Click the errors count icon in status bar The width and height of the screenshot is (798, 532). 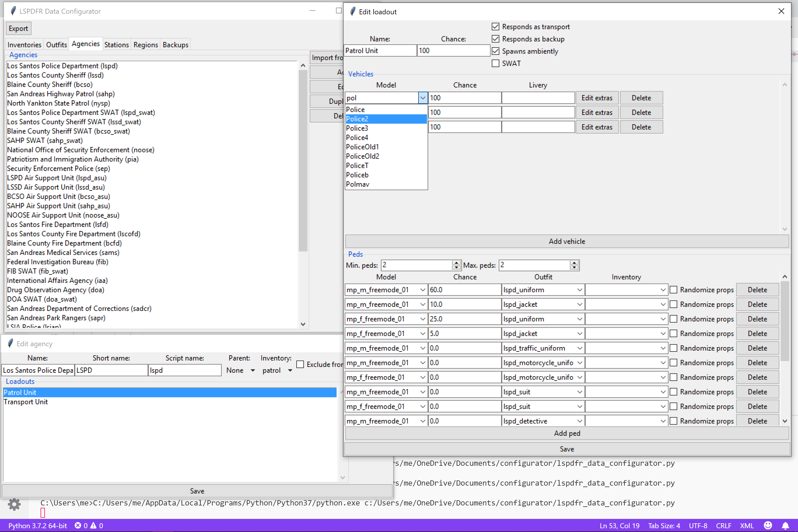point(78,525)
